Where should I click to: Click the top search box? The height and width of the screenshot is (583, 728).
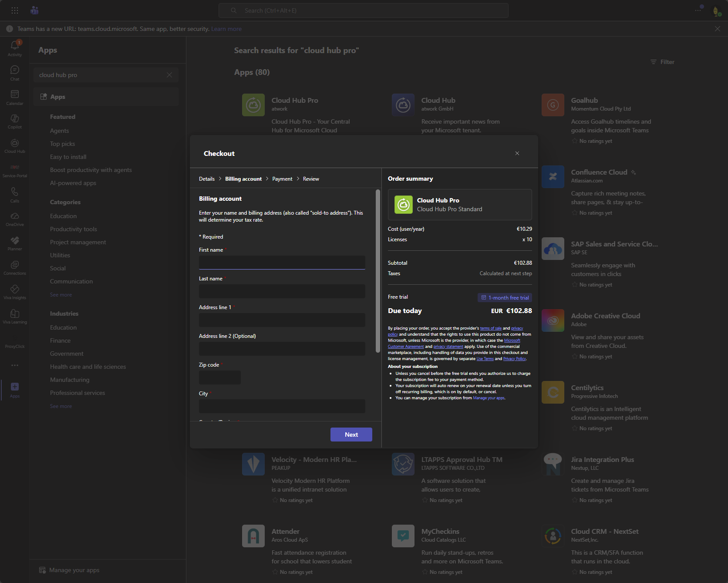click(x=364, y=10)
